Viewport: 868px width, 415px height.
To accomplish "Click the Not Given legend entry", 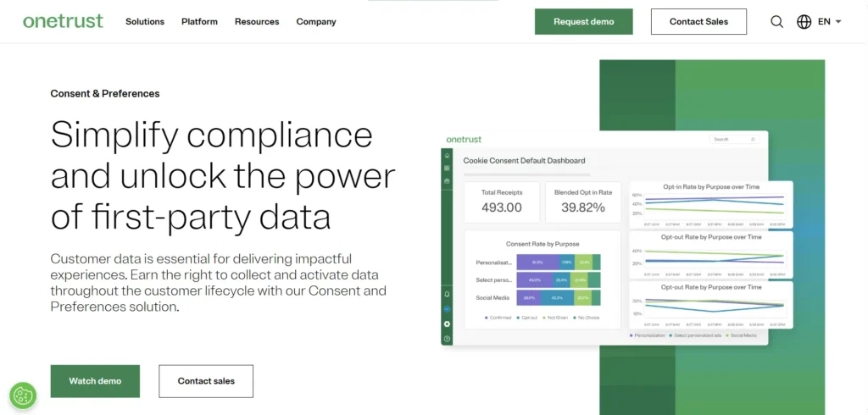I will (555, 318).
